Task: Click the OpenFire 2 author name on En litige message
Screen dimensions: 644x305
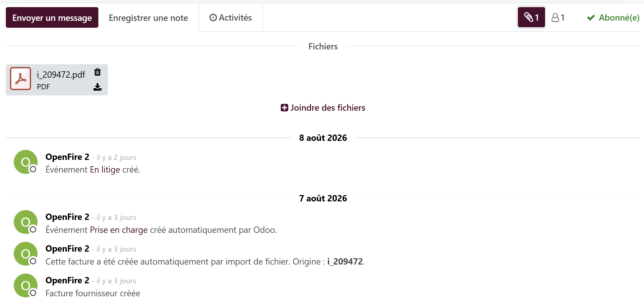Action: point(67,157)
